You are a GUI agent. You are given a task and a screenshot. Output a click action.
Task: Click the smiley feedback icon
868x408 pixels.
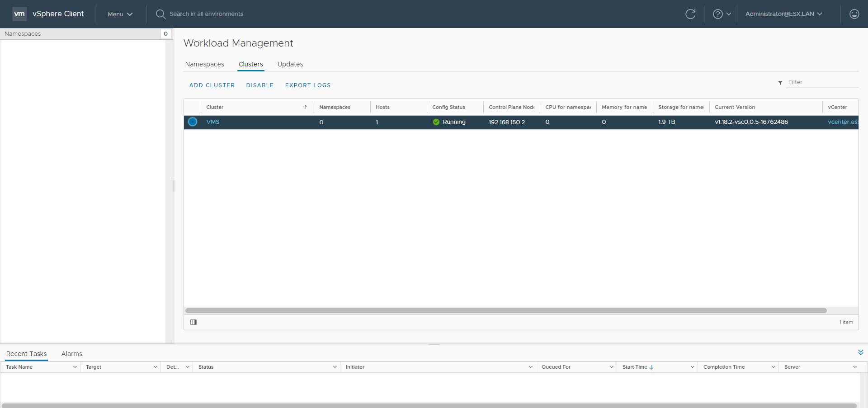tap(854, 14)
